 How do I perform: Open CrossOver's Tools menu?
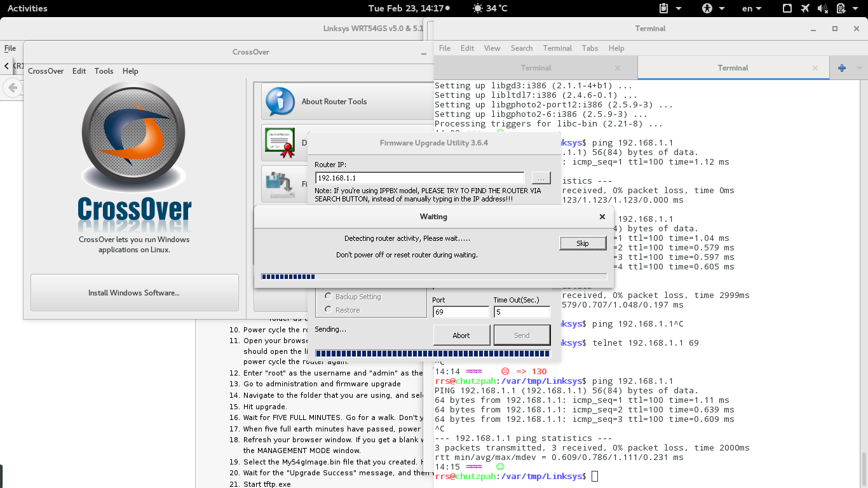click(104, 71)
